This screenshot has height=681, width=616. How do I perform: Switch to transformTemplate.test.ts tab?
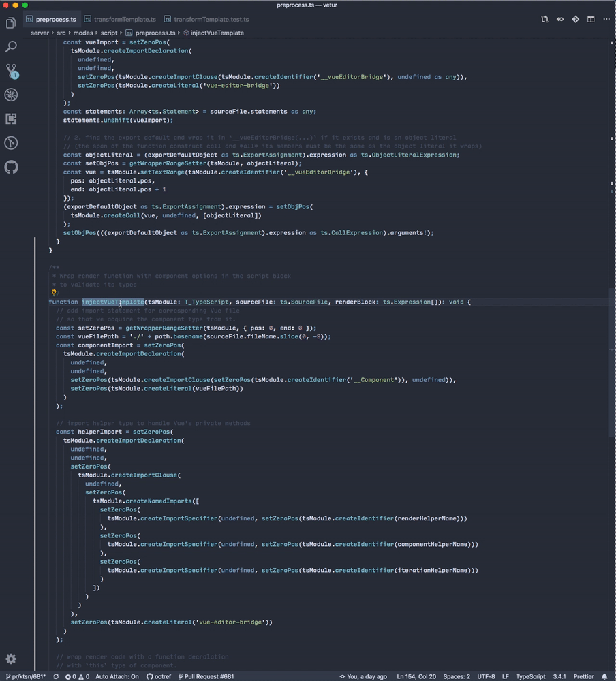pyautogui.click(x=207, y=20)
